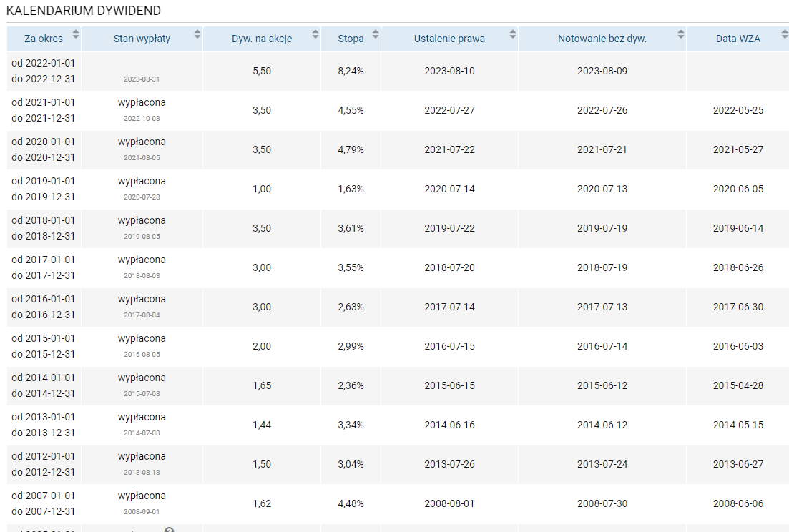Sort table using Stan wypłaty arrows

pos(197,34)
